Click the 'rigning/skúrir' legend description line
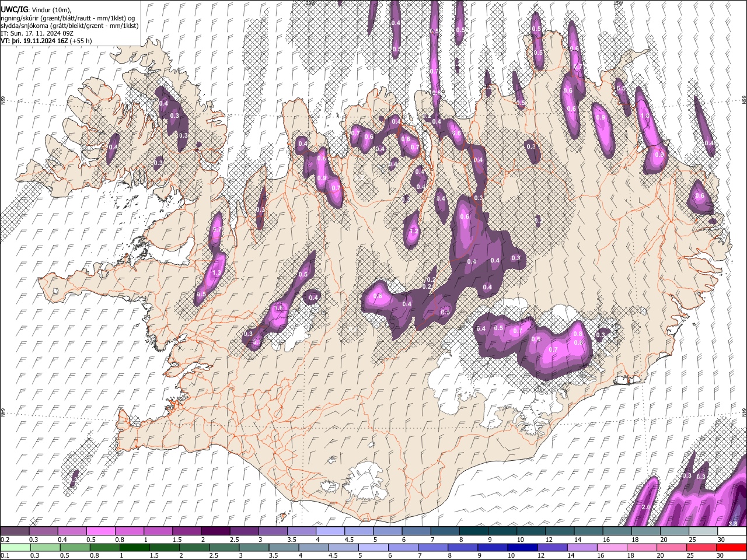747x560 pixels. click(68, 18)
